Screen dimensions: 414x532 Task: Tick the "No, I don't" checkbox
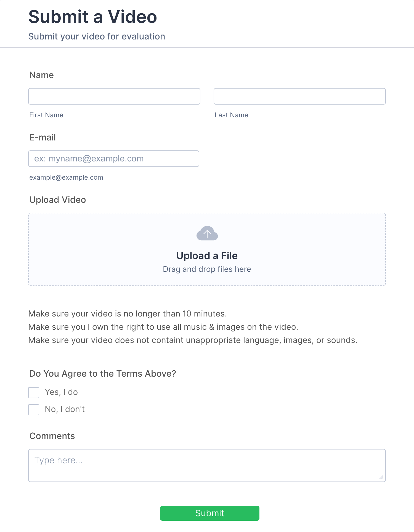pyautogui.click(x=34, y=410)
